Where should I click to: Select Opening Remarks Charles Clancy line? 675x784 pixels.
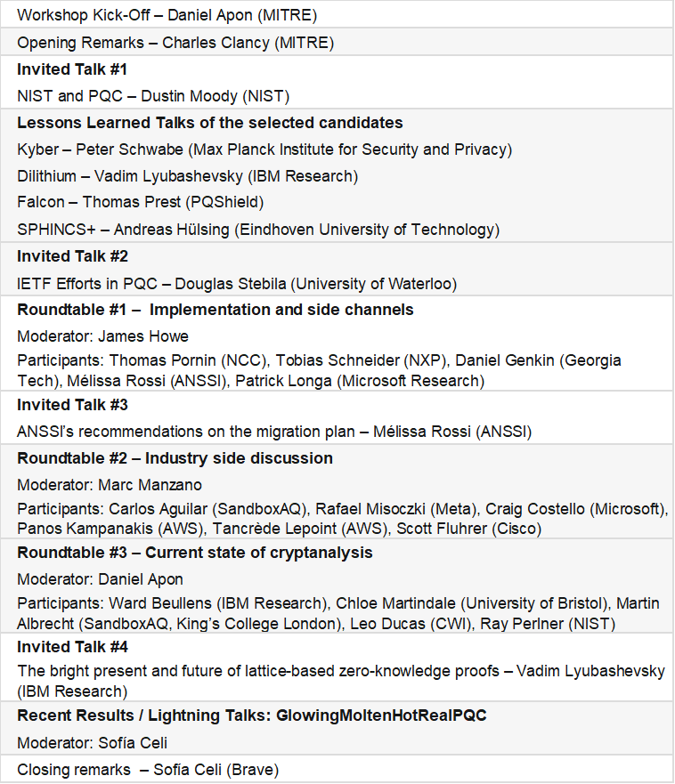175,43
